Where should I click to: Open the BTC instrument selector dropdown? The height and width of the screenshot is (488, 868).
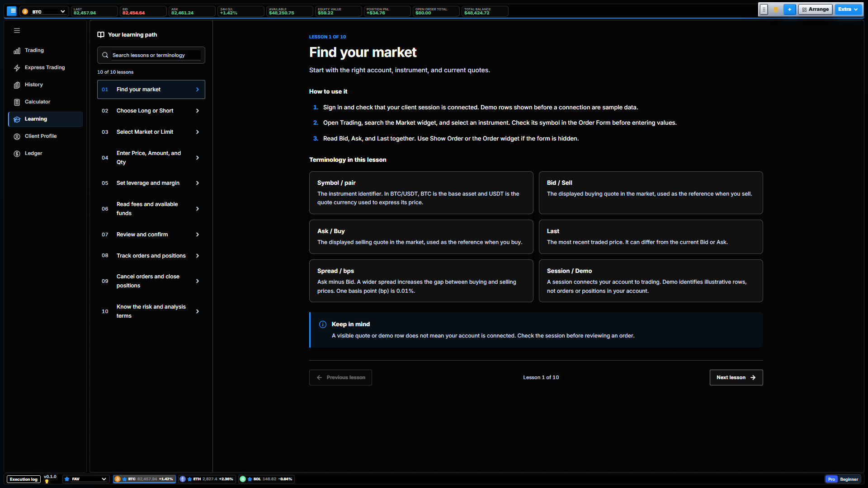pyautogui.click(x=44, y=11)
